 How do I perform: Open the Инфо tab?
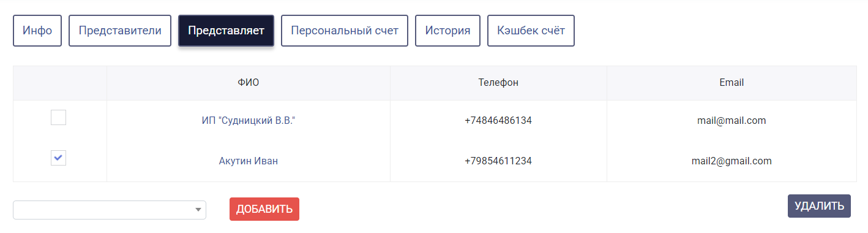(37, 31)
